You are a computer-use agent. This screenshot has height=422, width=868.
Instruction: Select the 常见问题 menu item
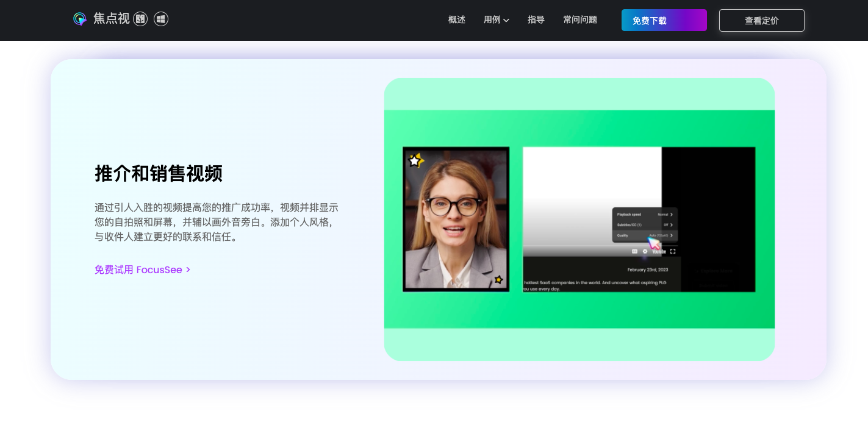click(580, 20)
